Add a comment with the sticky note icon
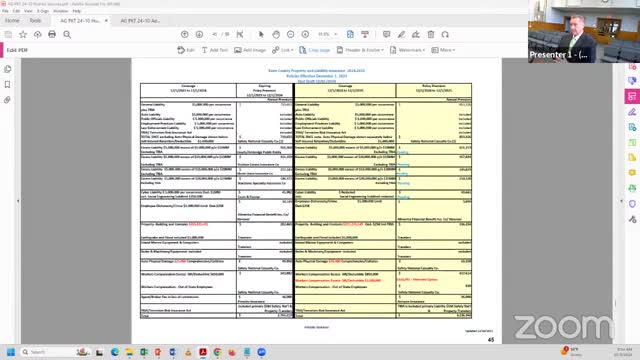This screenshot has height=360, width=640. click(x=386, y=34)
